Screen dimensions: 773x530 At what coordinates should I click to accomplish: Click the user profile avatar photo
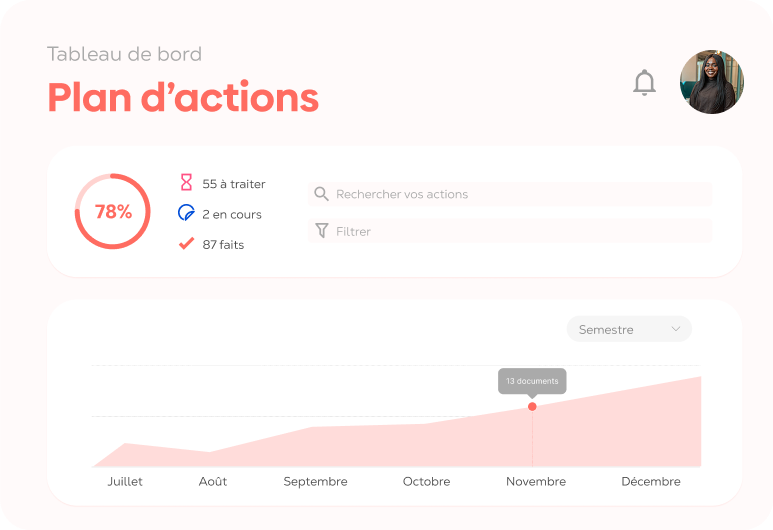coord(712,82)
